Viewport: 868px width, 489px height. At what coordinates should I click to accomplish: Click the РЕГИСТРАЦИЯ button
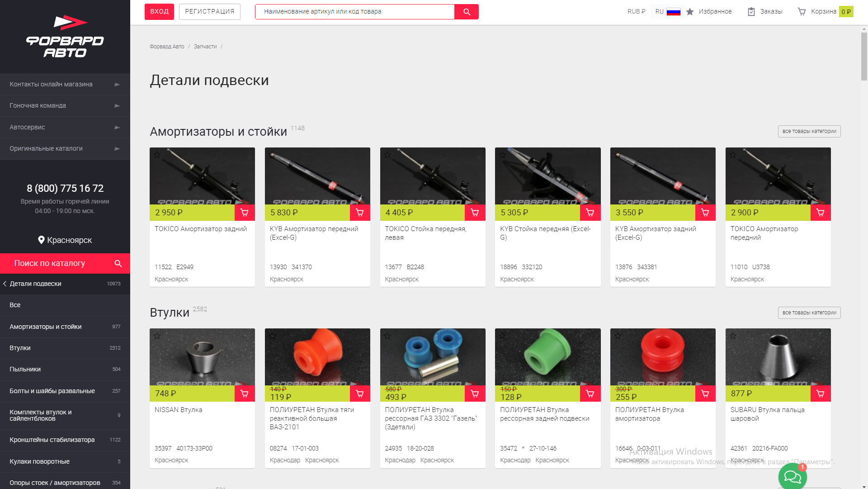(x=210, y=12)
